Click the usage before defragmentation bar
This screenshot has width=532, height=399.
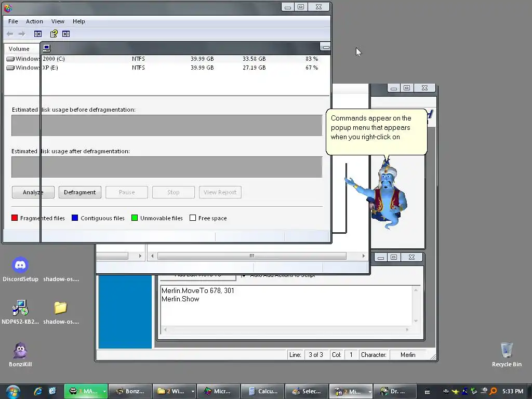(x=167, y=126)
